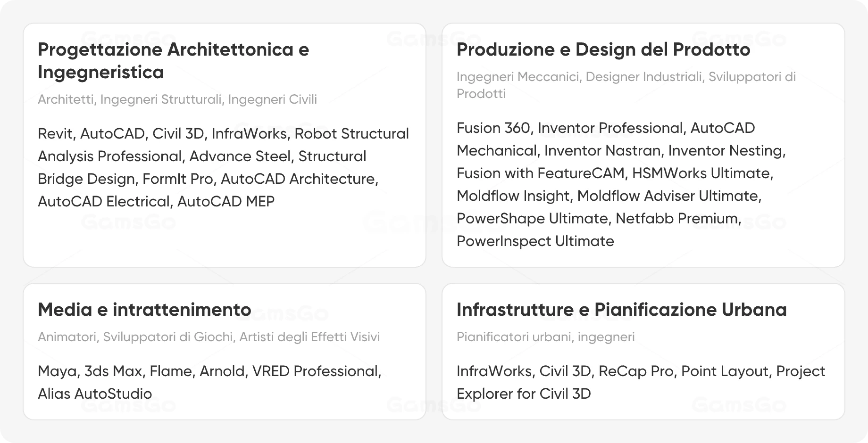Select the Analysis Professional, Advance Steel text

pyautogui.click(x=202, y=156)
